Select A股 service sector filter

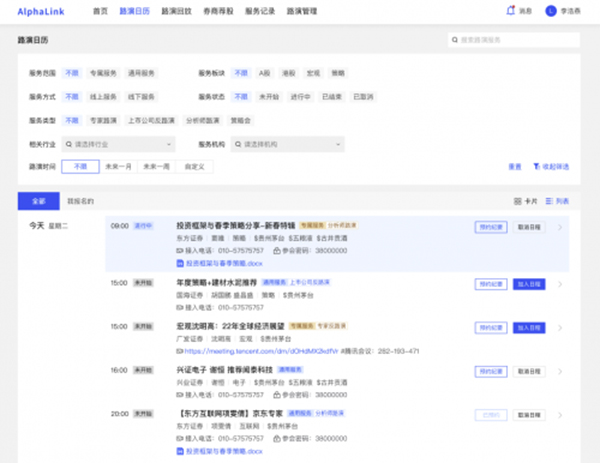[x=265, y=73]
